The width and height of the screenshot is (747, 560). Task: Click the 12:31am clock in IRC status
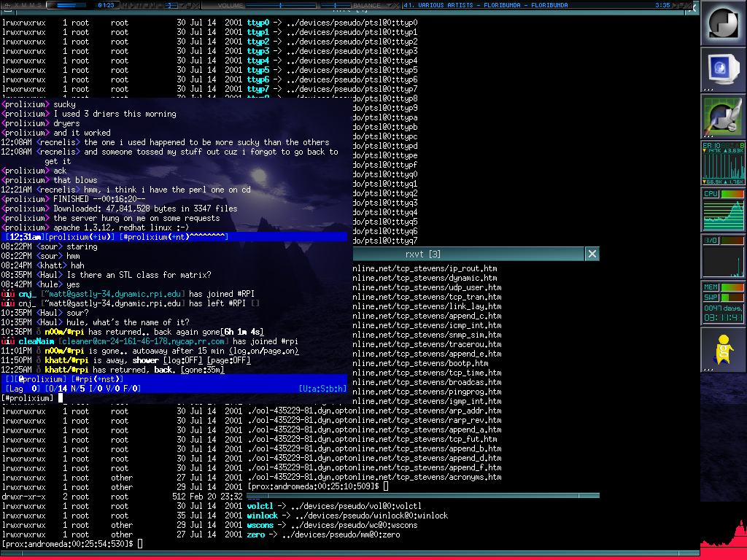pos(25,237)
